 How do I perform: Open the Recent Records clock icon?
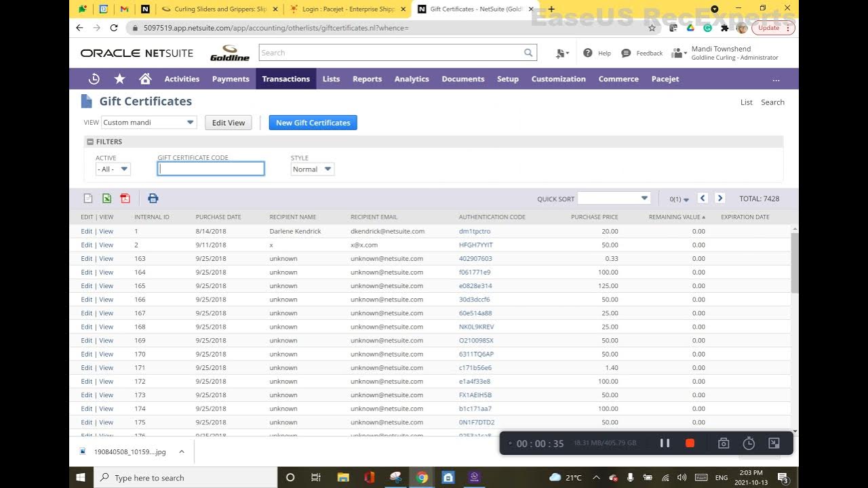pos(94,79)
